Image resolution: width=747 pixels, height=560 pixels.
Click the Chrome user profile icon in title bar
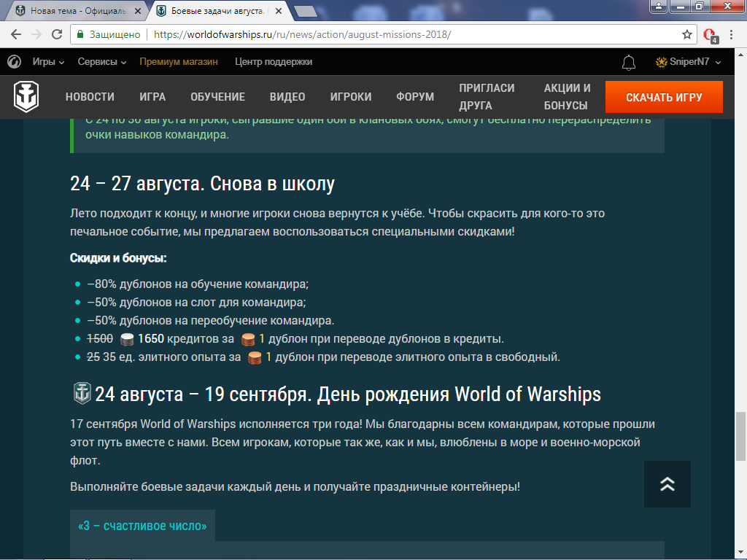659,6
